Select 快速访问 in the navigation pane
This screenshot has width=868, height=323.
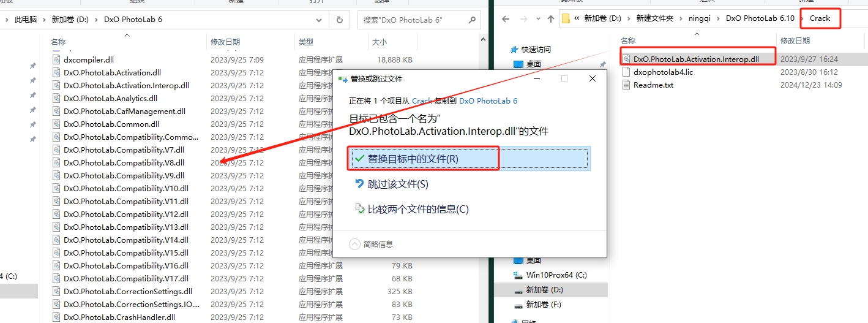pos(536,50)
